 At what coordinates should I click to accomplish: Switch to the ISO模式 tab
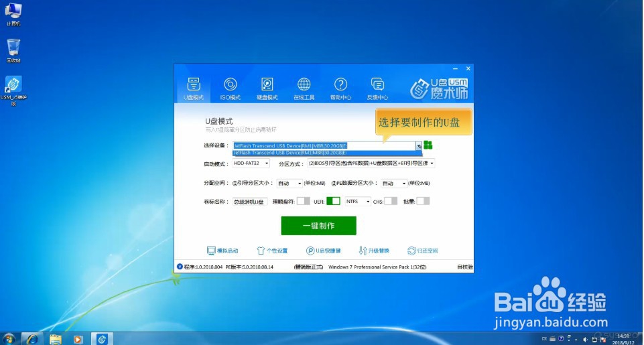pos(230,88)
